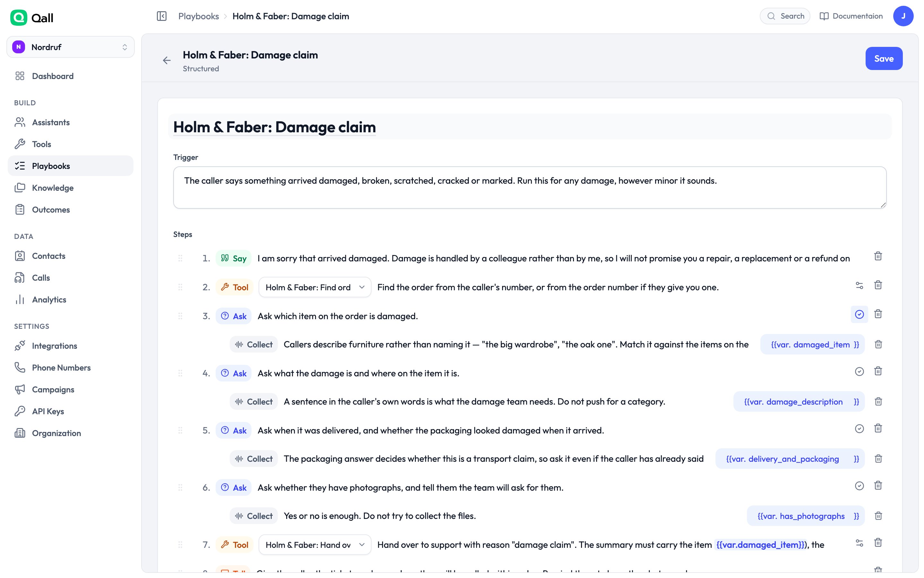Open user avatar J menu

(x=903, y=16)
